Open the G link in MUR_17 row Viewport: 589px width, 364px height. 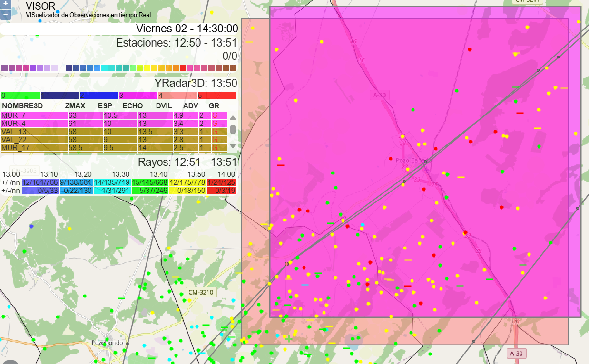[215, 147]
